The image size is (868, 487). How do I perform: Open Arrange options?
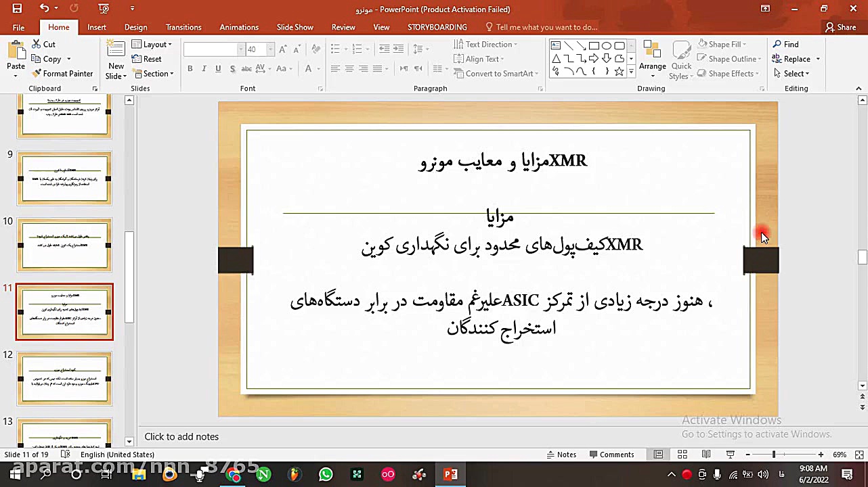click(x=653, y=58)
